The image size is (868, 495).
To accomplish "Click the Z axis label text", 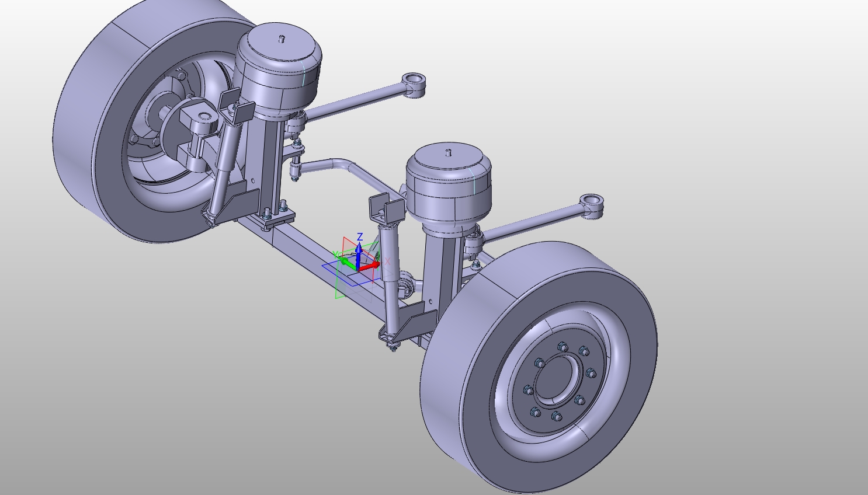I will coord(360,236).
